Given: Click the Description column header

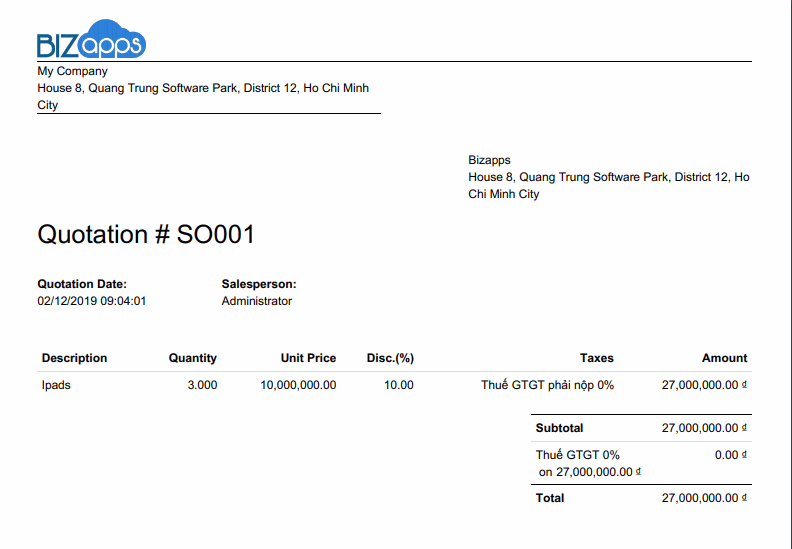Looking at the screenshot, I should coord(74,358).
